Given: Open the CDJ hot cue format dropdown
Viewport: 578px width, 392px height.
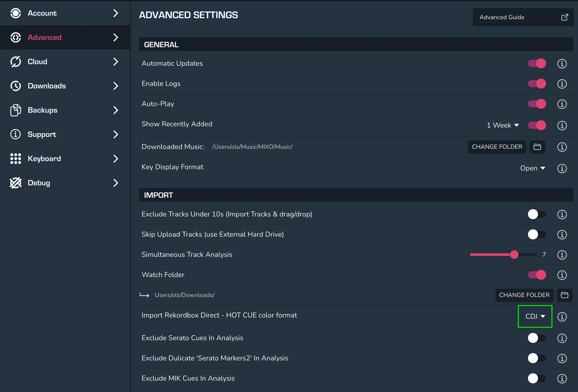Looking at the screenshot, I should pyautogui.click(x=535, y=316).
